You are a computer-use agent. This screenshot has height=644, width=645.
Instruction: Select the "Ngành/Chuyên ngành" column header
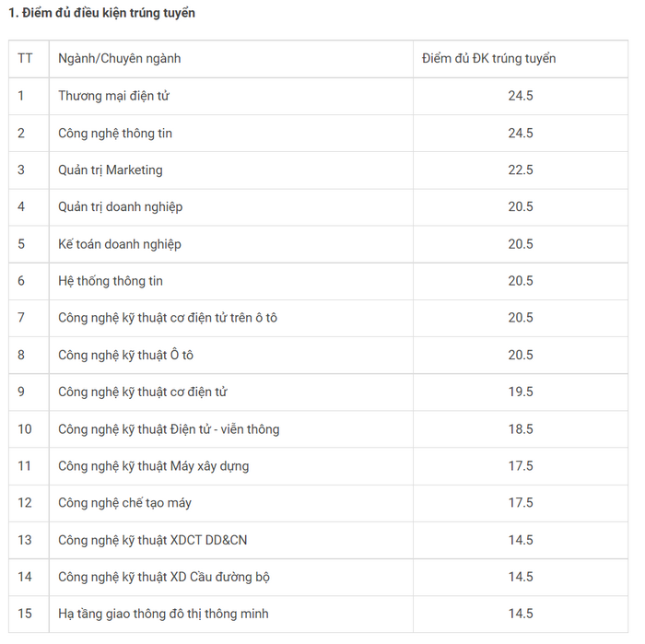click(119, 58)
